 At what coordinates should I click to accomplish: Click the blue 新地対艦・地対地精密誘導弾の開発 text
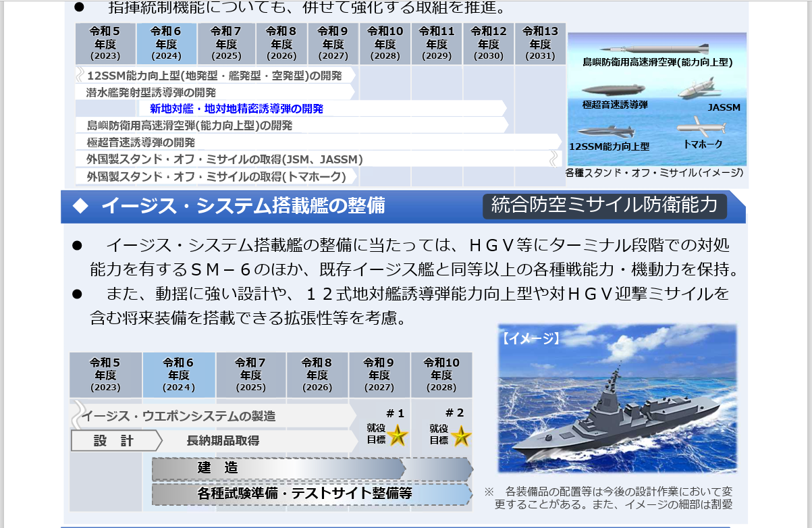tap(236, 109)
